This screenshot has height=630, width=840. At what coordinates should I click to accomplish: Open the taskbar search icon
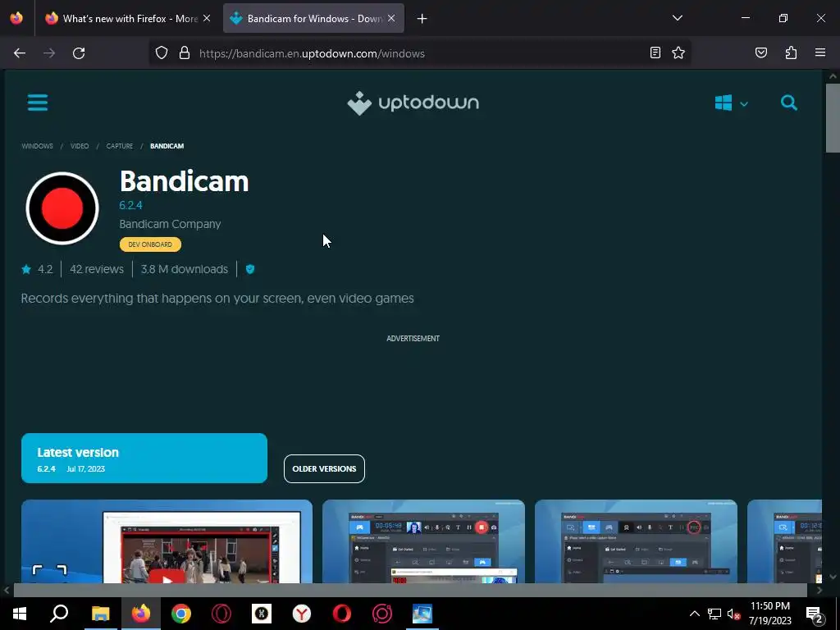(x=59, y=614)
